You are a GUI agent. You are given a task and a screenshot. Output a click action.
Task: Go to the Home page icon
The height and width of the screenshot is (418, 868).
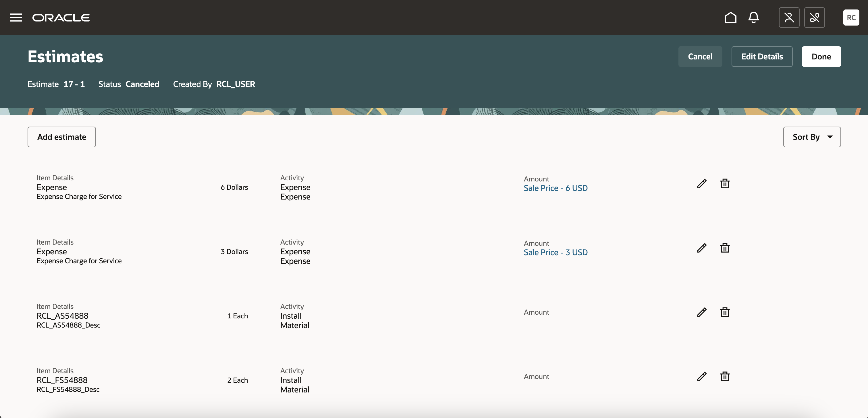click(x=730, y=18)
